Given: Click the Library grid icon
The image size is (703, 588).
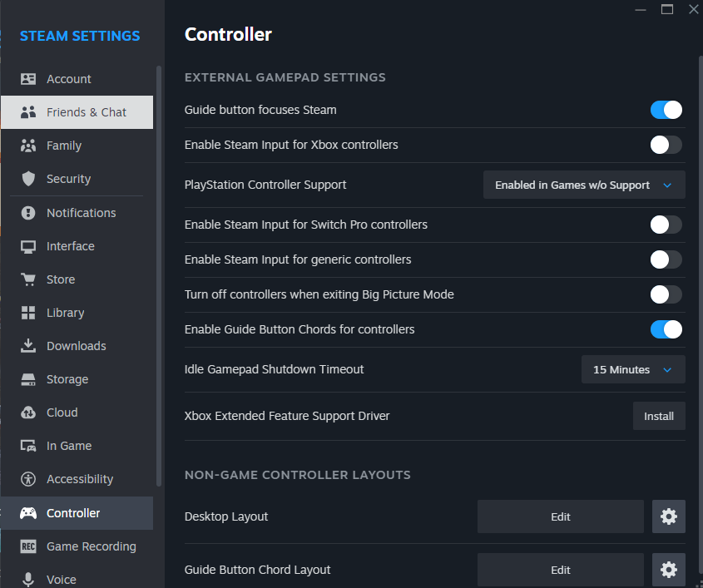Looking at the screenshot, I should [28, 313].
